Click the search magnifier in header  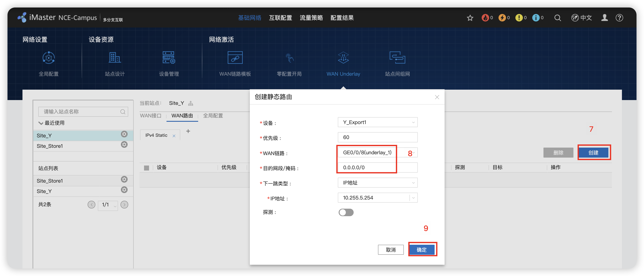557,18
